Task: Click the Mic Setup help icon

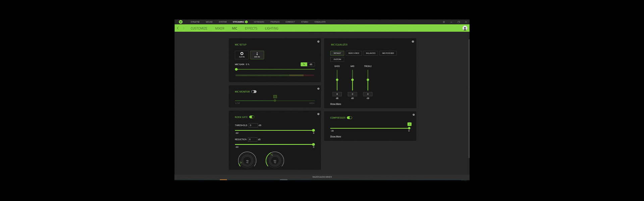Action: point(318,42)
